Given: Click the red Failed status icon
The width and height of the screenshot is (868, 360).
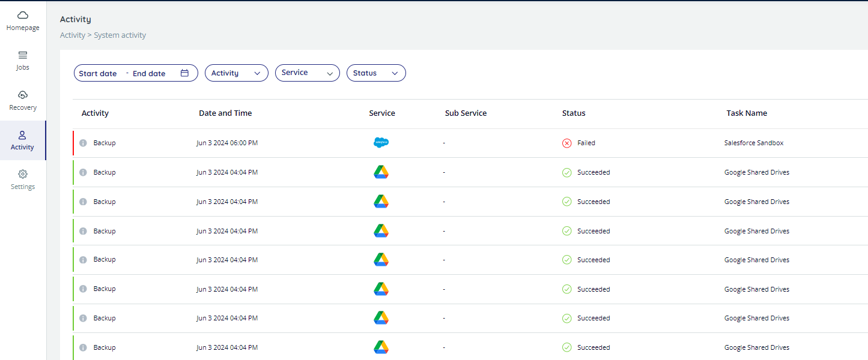Looking at the screenshot, I should [566, 143].
